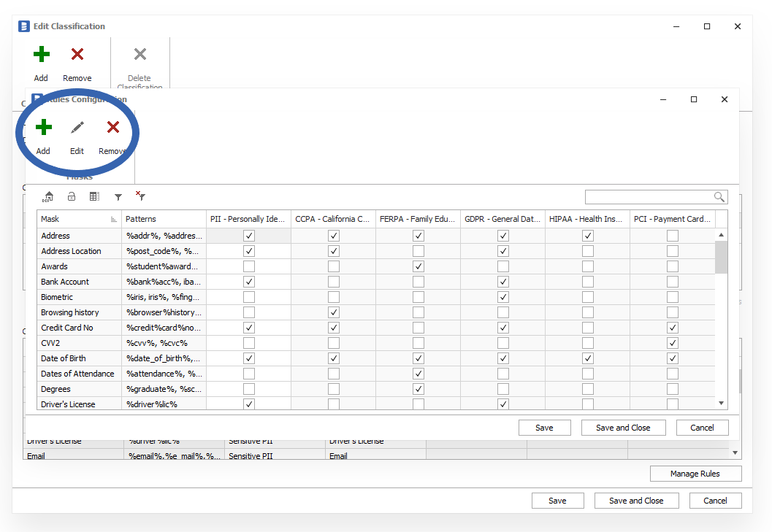The height and width of the screenshot is (532, 772).
Task: Click the green Add icon in Rules Configuration
Action: (x=43, y=128)
